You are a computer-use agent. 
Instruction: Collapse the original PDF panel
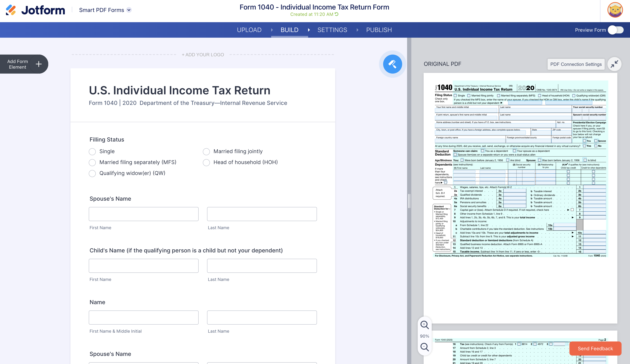pos(614,64)
